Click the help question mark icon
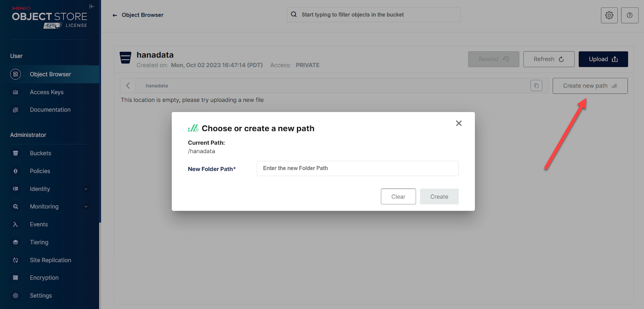 (x=630, y=15)
